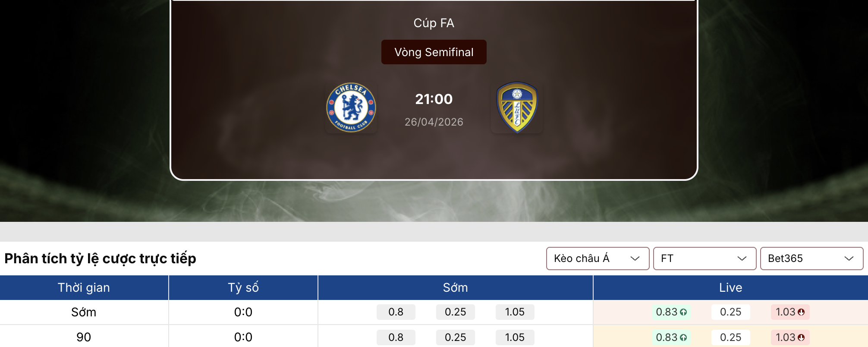Click the Tỷ số column header

(243, 287)
